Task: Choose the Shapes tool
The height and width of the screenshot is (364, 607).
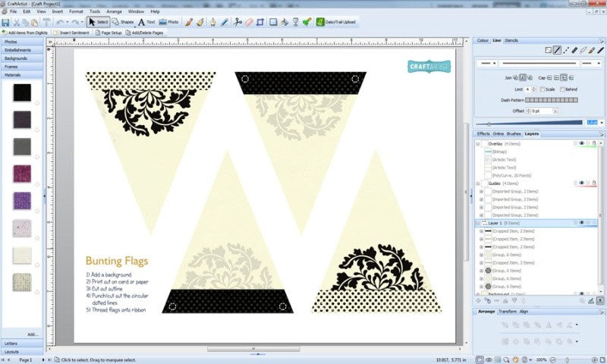Action: (123, 22)
